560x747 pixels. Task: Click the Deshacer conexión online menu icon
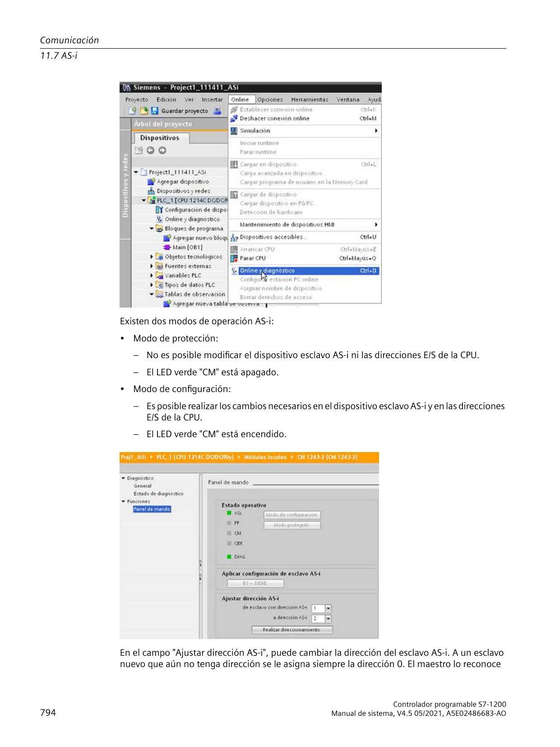click(x=234, y=118)
